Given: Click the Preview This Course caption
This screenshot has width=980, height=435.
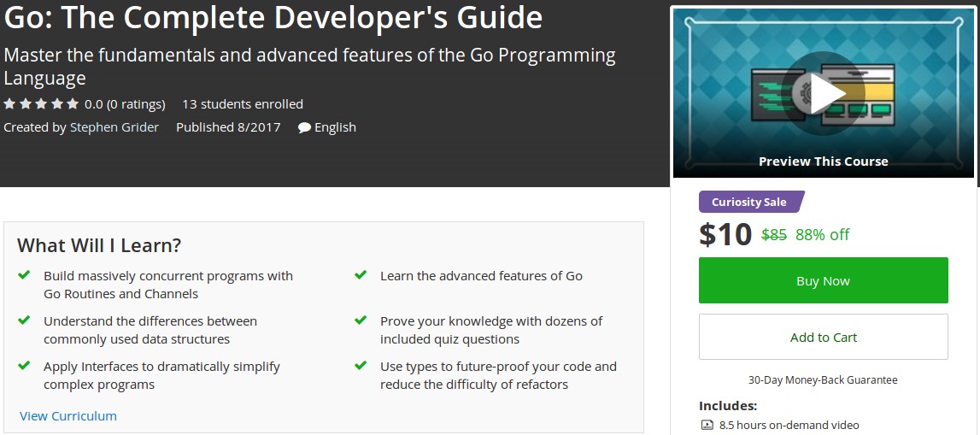Looking at the screenshot, I should 823,162.
